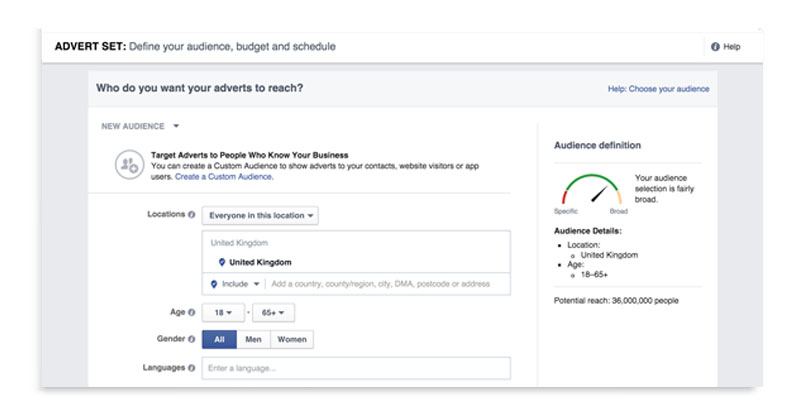Select Men gender option
The width and height of the screenshot is (800, 405).
(253, 339)
